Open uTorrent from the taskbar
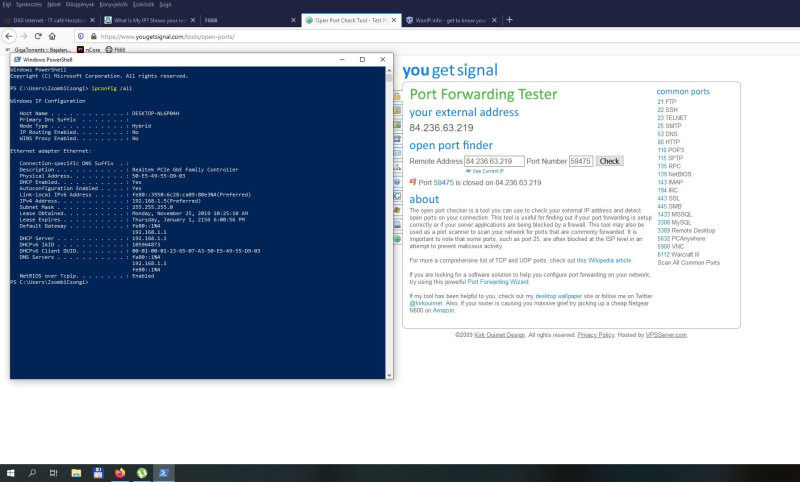800x482 pixels. pyautogui.click(x=142, y=473)
